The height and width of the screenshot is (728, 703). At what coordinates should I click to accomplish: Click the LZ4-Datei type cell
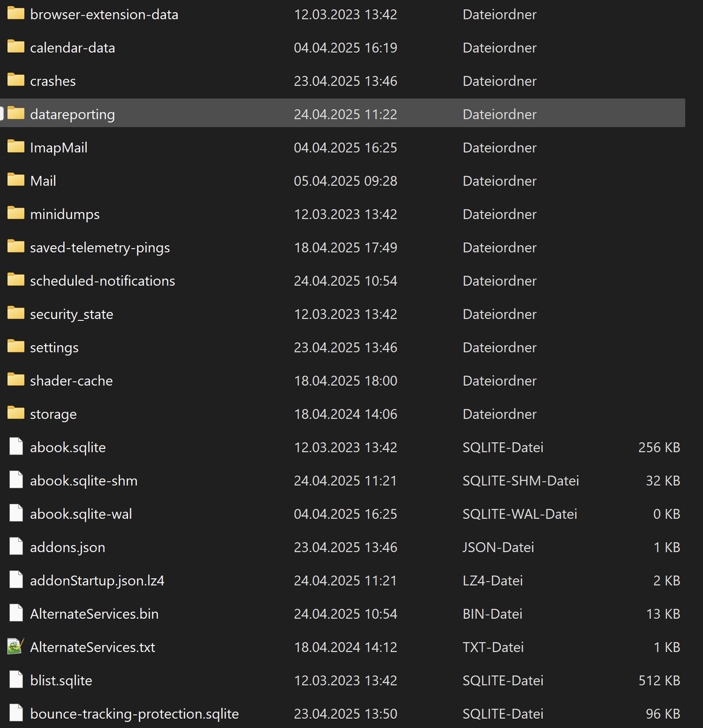pyautogui.click(x=493, y=581)
